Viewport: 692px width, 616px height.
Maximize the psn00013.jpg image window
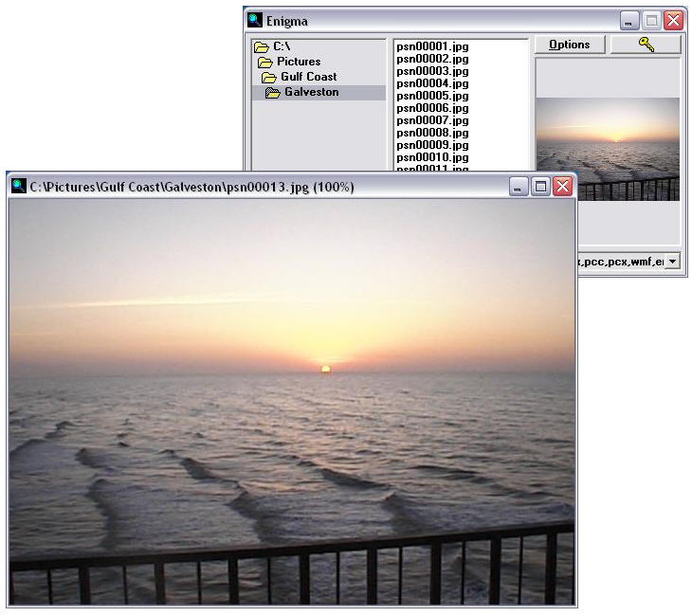coord(540,187)
